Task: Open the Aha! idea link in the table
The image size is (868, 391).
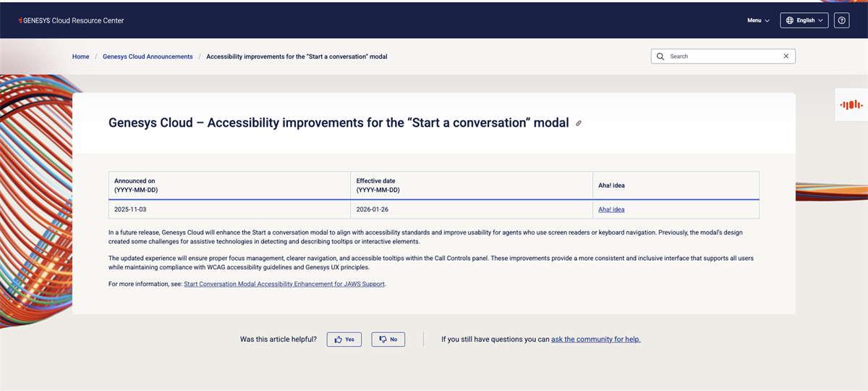Action: [x=611, y=209]
